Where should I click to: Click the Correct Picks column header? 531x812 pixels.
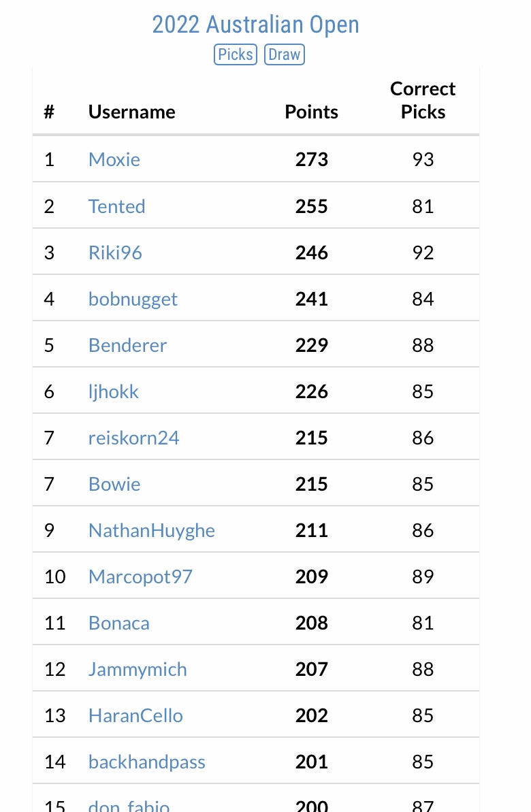click(x=423, y=100)
